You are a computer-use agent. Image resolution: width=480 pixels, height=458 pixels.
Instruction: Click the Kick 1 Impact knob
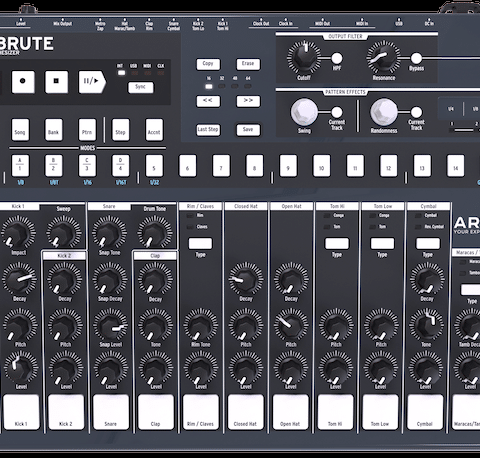(18, 232)
